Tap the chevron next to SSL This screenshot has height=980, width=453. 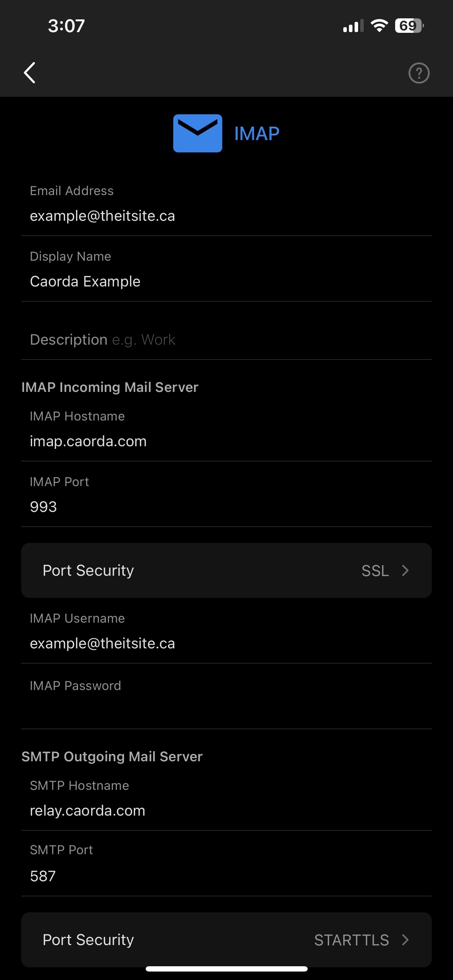coord(405,570)
